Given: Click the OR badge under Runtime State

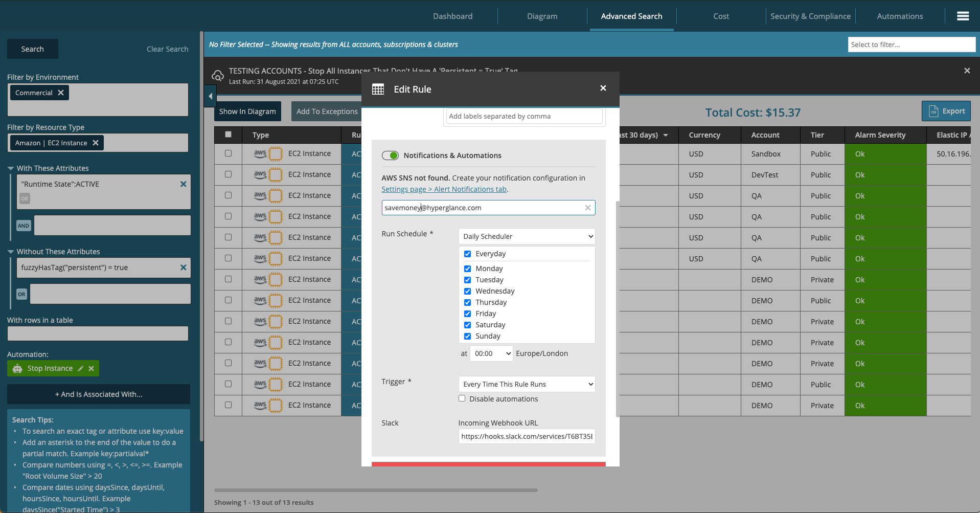Looking at the screenshot, I should tap(25, 198).
